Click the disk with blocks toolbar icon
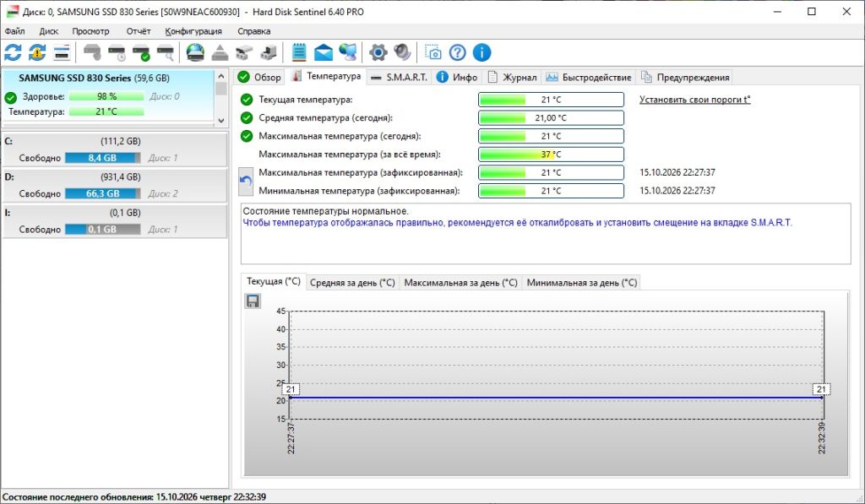The image size is (865, 504). 244,52
